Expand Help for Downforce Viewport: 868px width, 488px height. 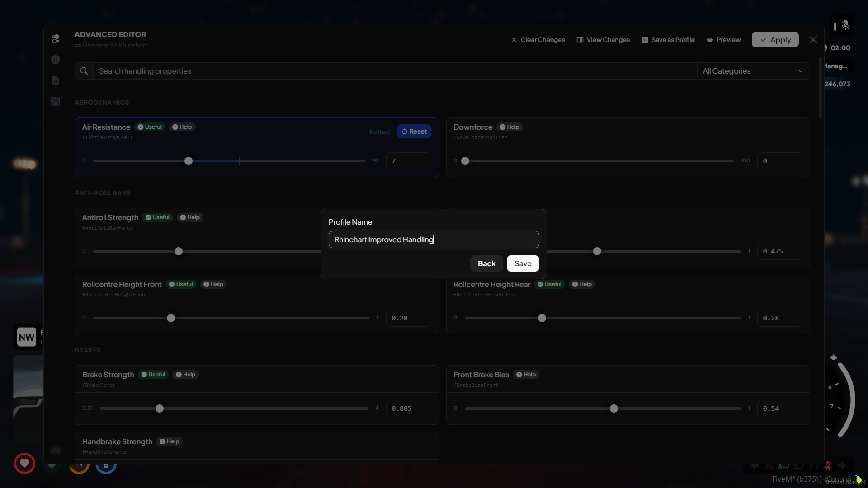point(509,127)
